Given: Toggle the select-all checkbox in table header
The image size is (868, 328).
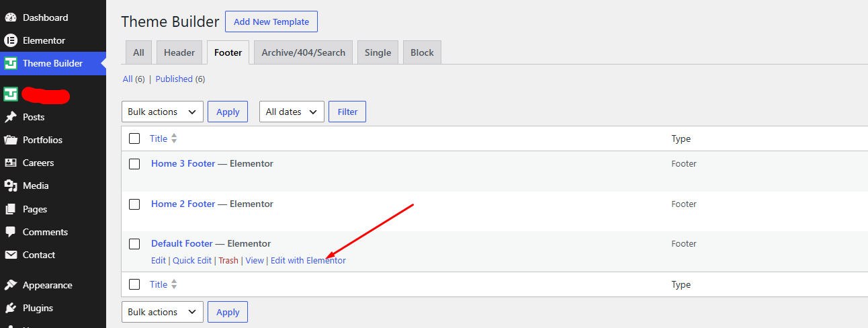Looking at the screenshot, I should point(134,138).
